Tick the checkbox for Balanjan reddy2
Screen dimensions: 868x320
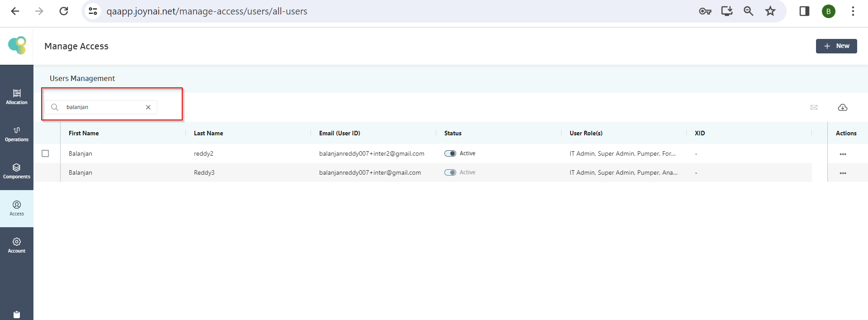(45, 153)
